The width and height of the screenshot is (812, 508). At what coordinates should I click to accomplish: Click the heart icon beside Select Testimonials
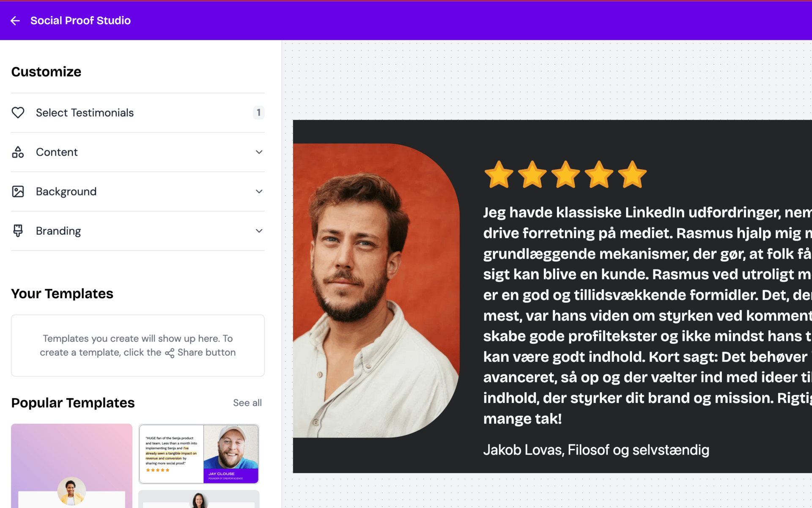pos(18,113)
